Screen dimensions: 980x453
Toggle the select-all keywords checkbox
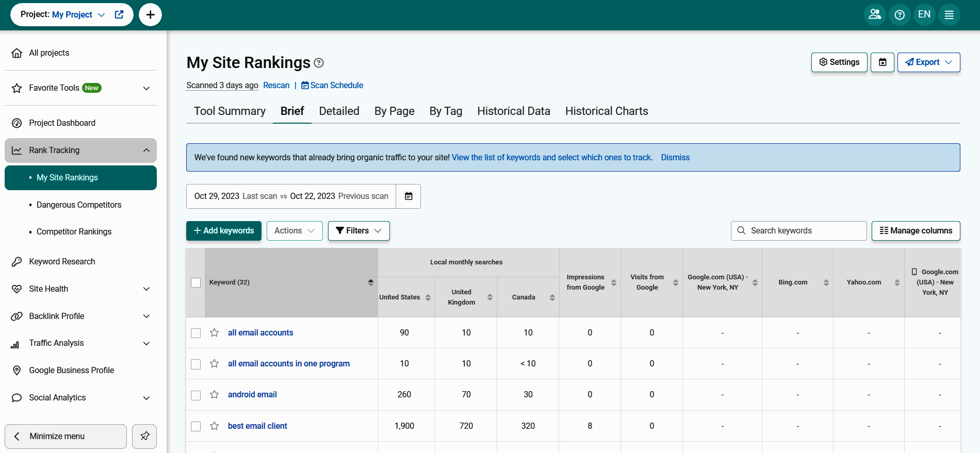click(x=196, y=282)
